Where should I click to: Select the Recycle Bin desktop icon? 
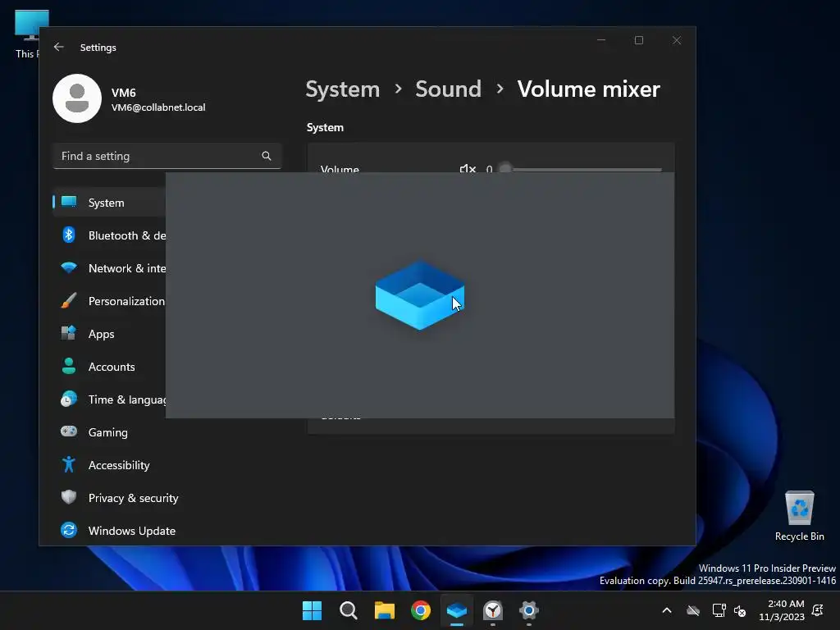(x=799, y=516)
